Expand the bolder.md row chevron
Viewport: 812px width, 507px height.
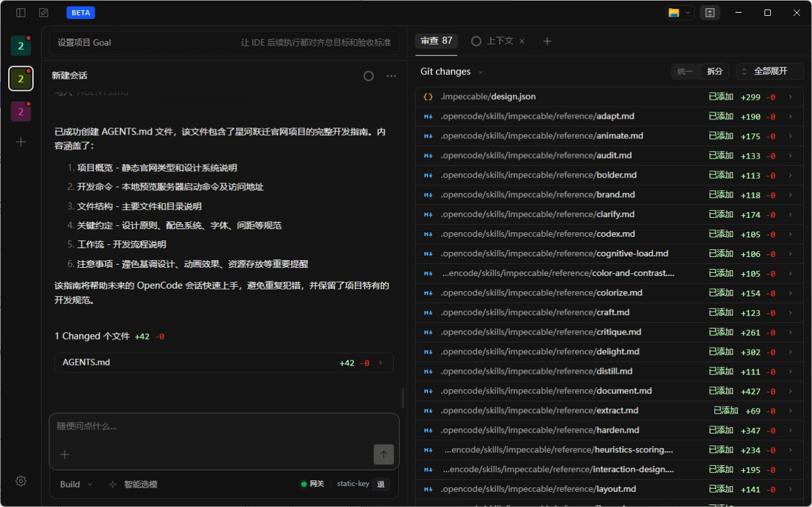[x=790, y=176]
